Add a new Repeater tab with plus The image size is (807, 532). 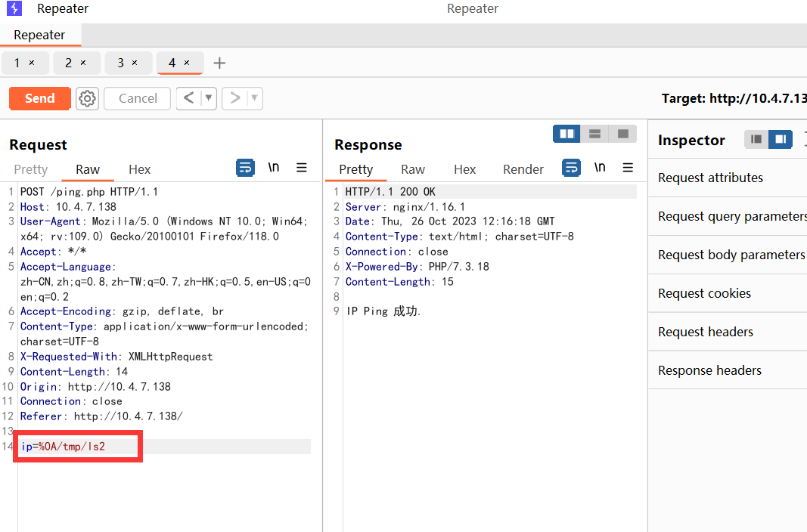[x=220, y=63]
